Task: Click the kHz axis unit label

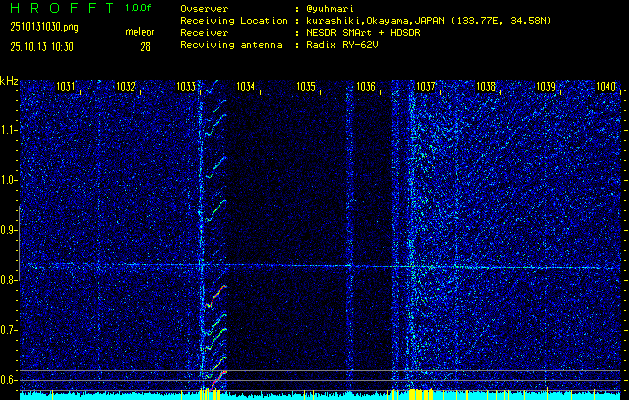Action: pos(9,81)
